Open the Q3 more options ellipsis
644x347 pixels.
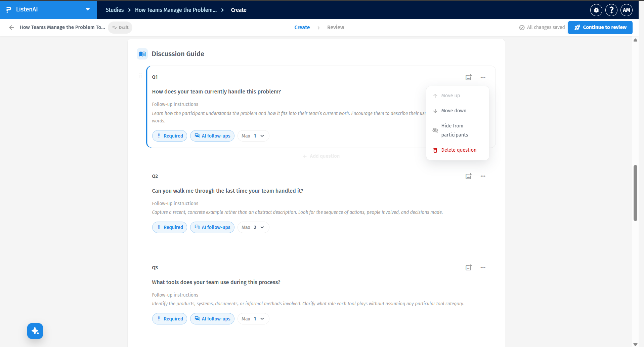(x=483, y=268)
